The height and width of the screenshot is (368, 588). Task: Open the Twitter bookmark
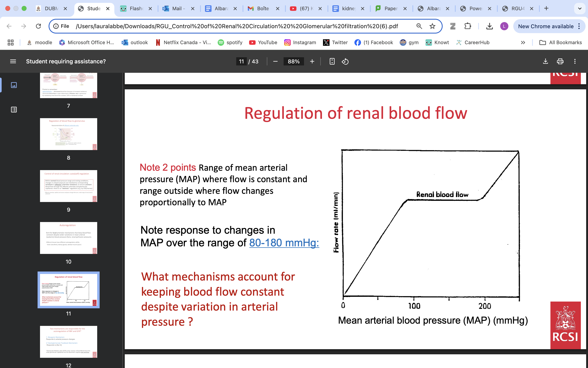[335, 42]
